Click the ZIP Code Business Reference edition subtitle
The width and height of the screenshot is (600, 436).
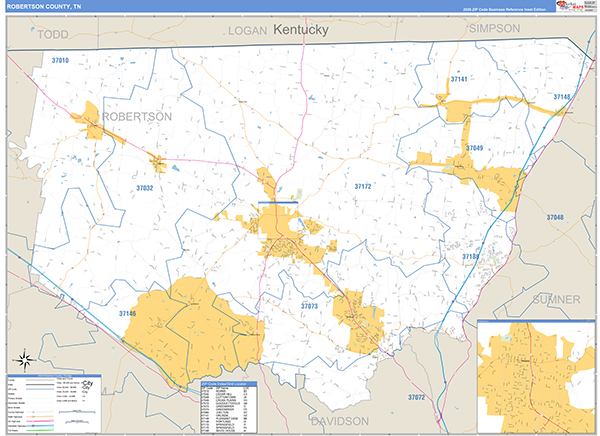click(x=504, y=9)
